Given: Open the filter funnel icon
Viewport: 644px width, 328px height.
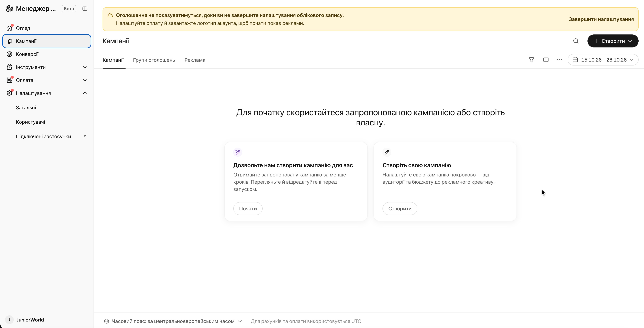Looking at the screenshot, I should pos(531,60).
